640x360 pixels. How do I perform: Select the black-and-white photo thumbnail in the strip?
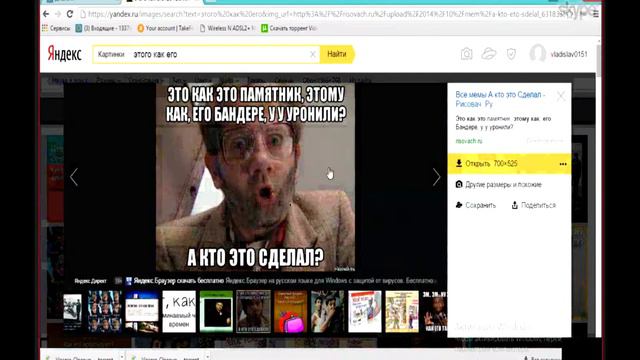tap(73, 311)
